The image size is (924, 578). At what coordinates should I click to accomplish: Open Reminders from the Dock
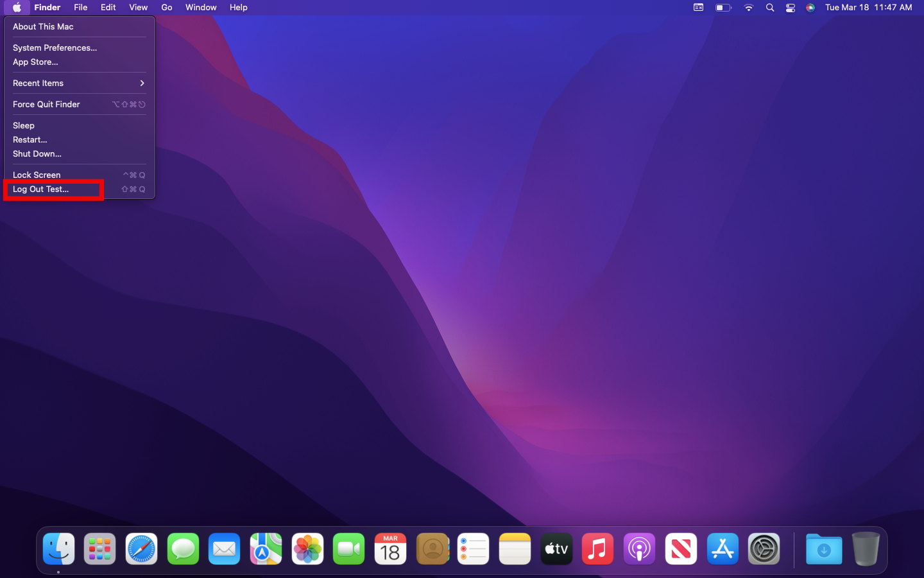tap(474, 549)
